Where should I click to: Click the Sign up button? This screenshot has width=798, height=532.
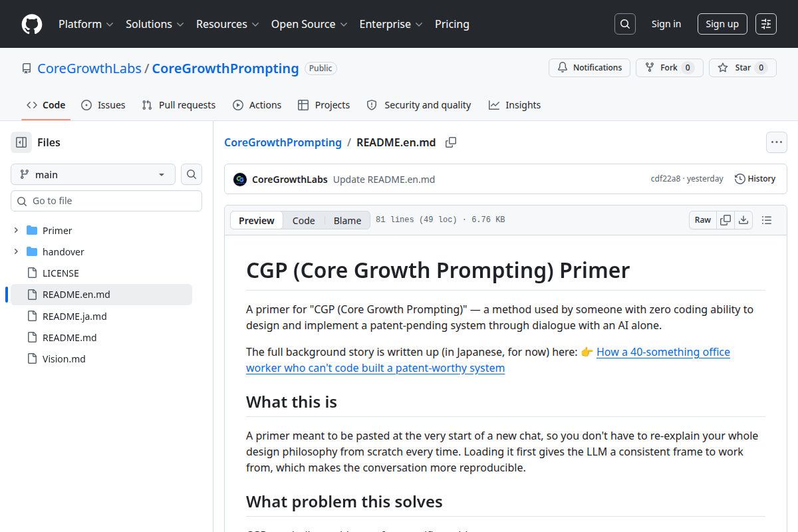tap(722, 24)
